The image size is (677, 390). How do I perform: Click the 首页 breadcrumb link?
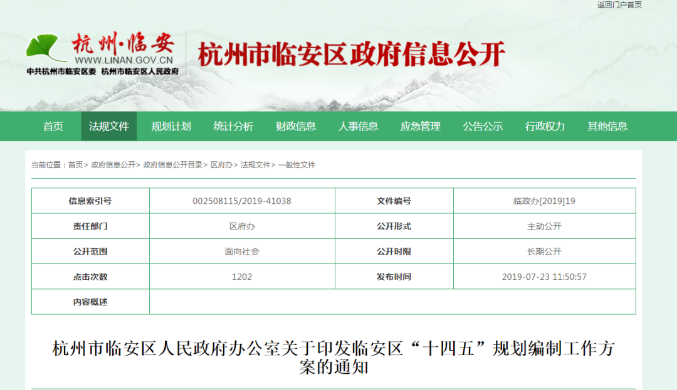(x=76, y=165)
